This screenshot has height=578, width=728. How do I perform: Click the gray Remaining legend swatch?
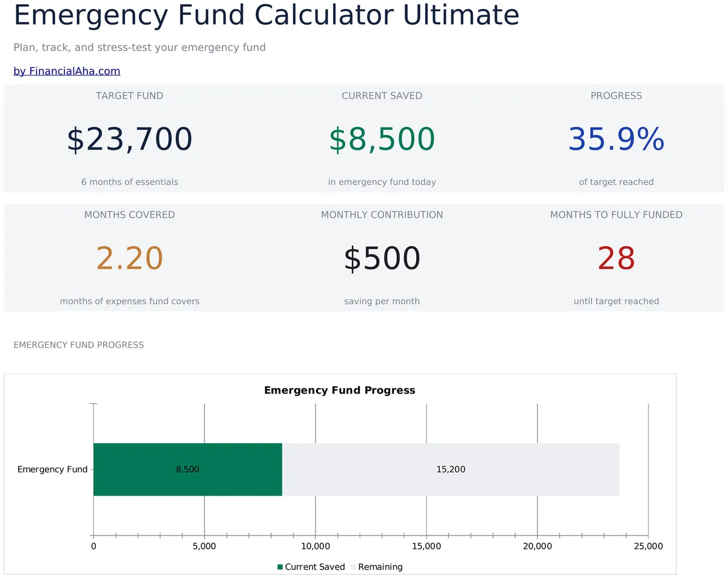[354, 567]
